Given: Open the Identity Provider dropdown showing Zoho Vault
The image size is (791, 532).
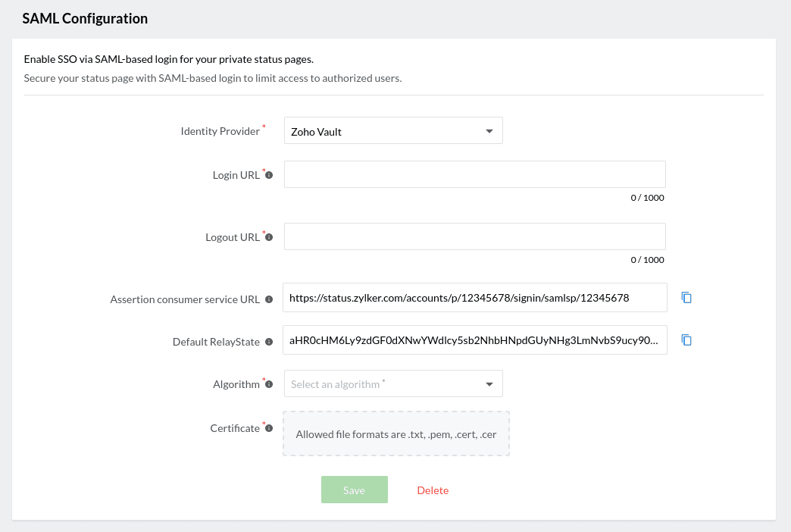Looking at the screenshot, I should [393, 131].
